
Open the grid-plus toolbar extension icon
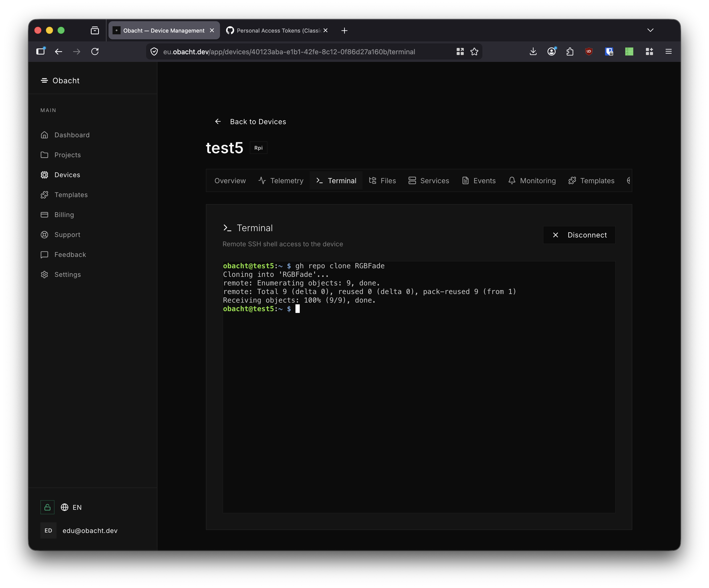click(x=649, y=52)
